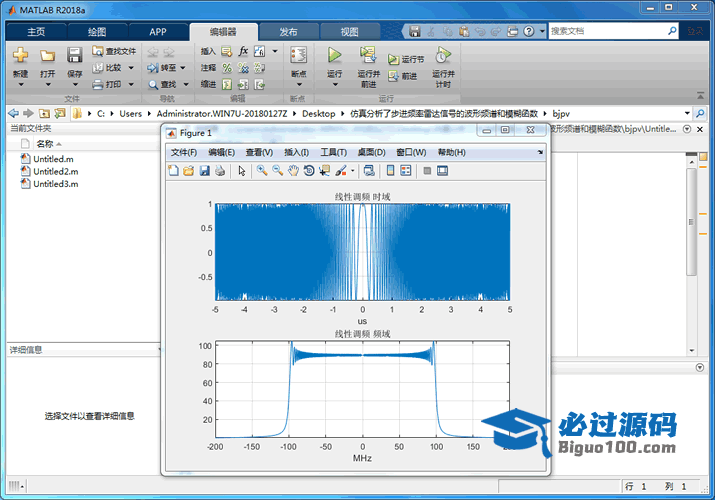The height and width of the screenshot is (500, 715).
Task: Click the Go To (转至) button
Action: click(x=162, y=68)
